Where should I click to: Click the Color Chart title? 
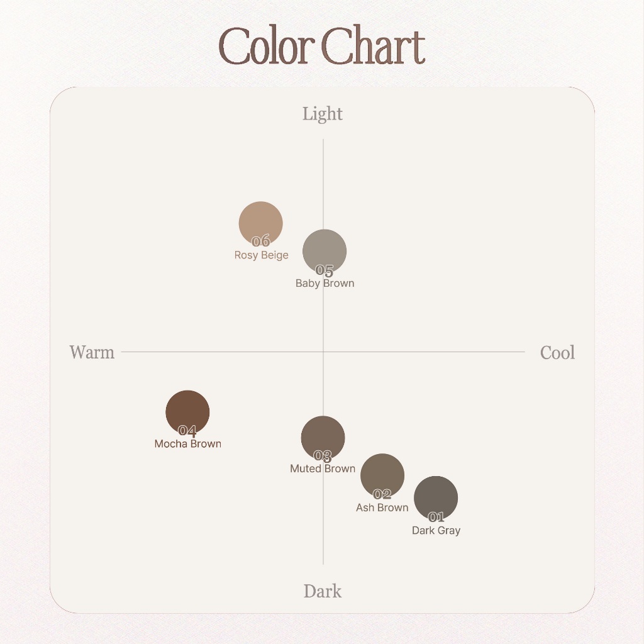pyautogui.click(x=322, y=45)
